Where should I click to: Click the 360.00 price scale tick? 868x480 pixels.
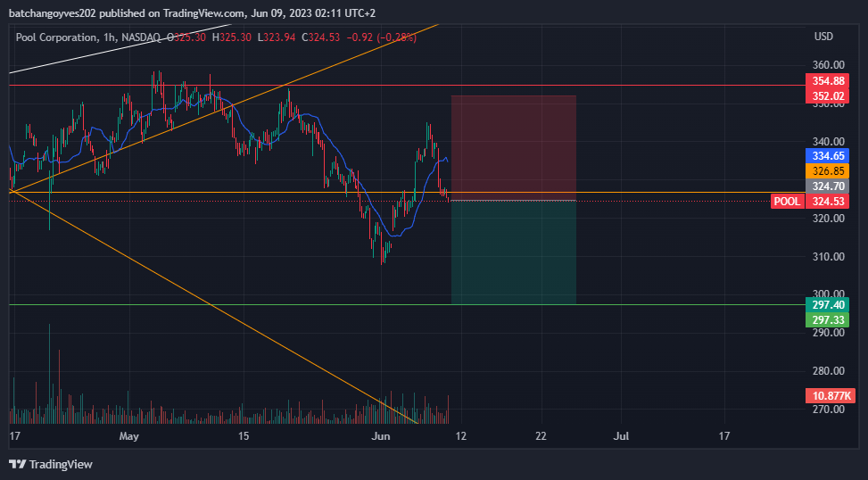pyautogui.click(x=828, y=65)
